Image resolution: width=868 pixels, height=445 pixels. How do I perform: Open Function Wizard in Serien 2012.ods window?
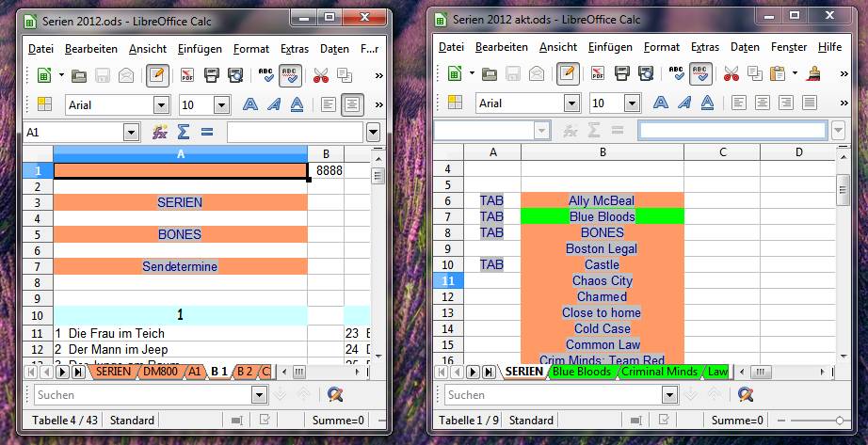coord(160,132)
